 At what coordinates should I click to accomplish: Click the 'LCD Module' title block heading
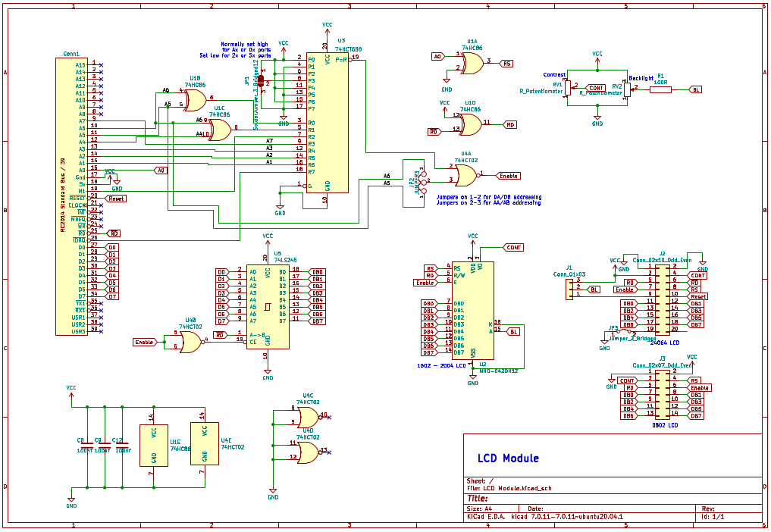tap(508, 458)
